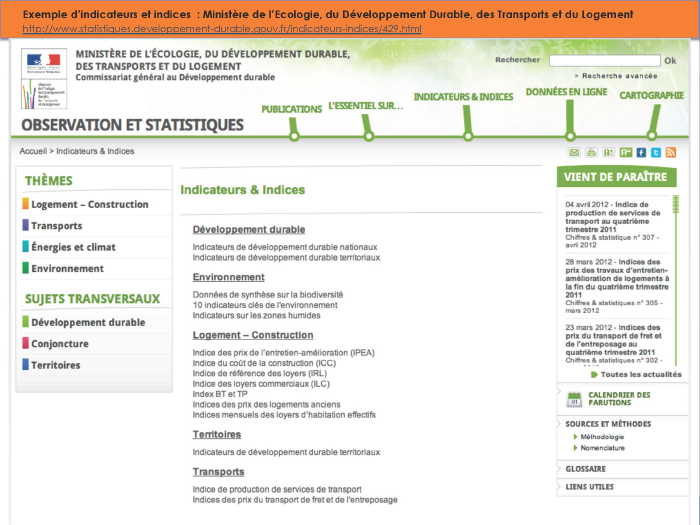Switch to the Cartographie navigation tab

[651, 96]
